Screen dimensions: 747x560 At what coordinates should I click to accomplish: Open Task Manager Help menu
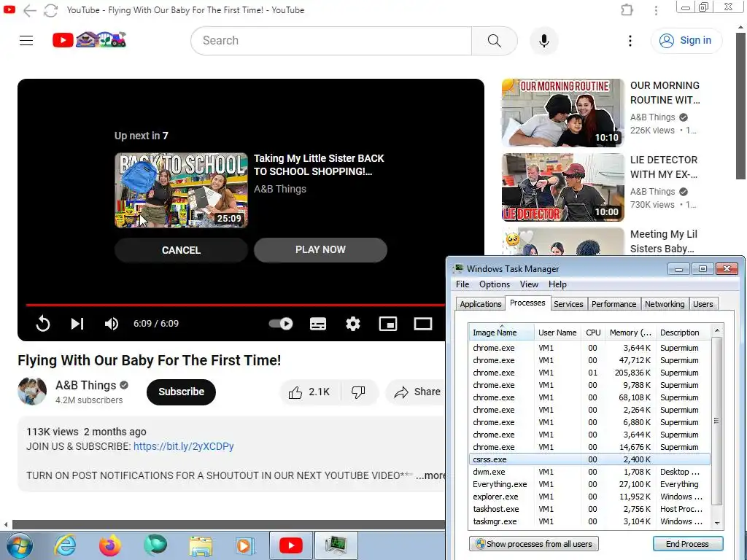click(x=557, y=284)
